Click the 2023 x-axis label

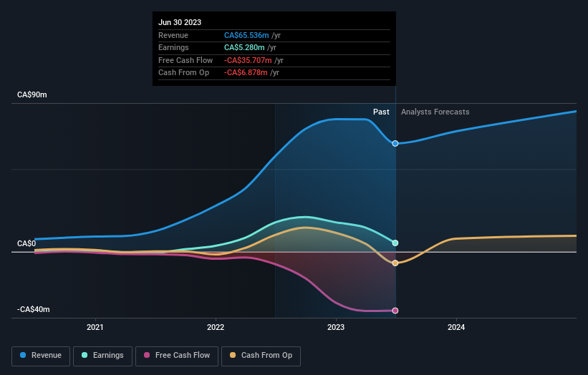(336, 327)
